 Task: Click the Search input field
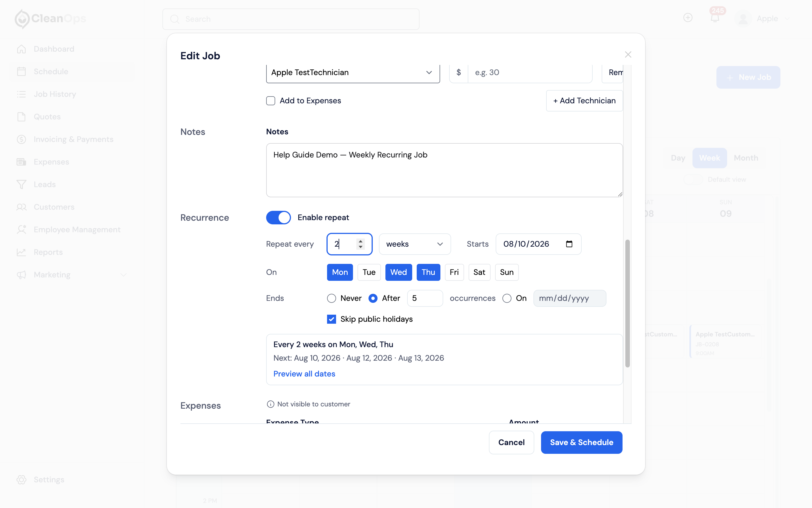(291, 19)
